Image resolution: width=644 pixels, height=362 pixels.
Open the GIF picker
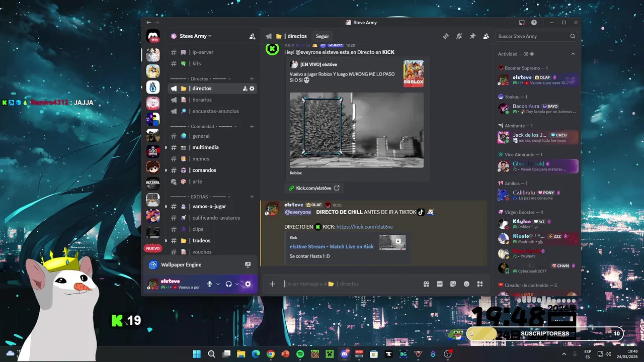click(x=440, y=284)
